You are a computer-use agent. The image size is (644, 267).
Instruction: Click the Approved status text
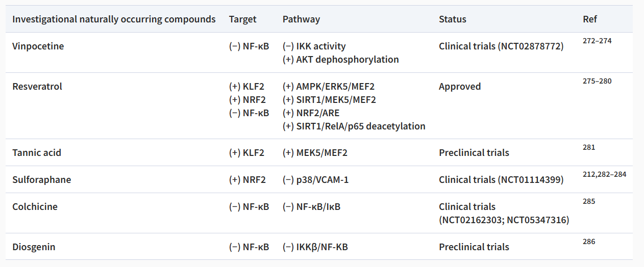[459, 87]
